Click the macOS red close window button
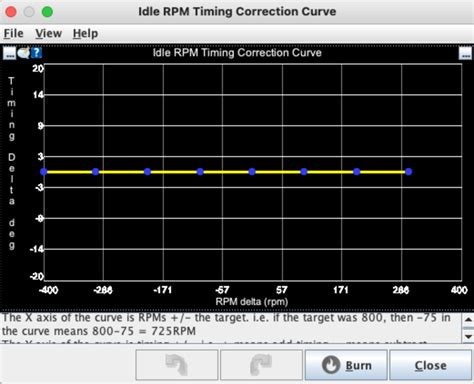Image resolution: width=474 pixels, height=384 pixels. tap(11, 12)
